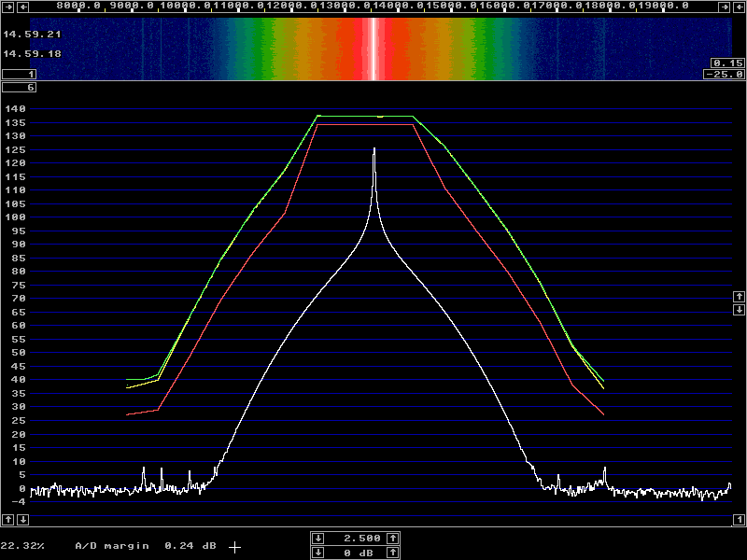Lower the 0 dB setting with its down arrow
Image resolution: width=747 pixels, height=560 pixels.
coord(318,553)
